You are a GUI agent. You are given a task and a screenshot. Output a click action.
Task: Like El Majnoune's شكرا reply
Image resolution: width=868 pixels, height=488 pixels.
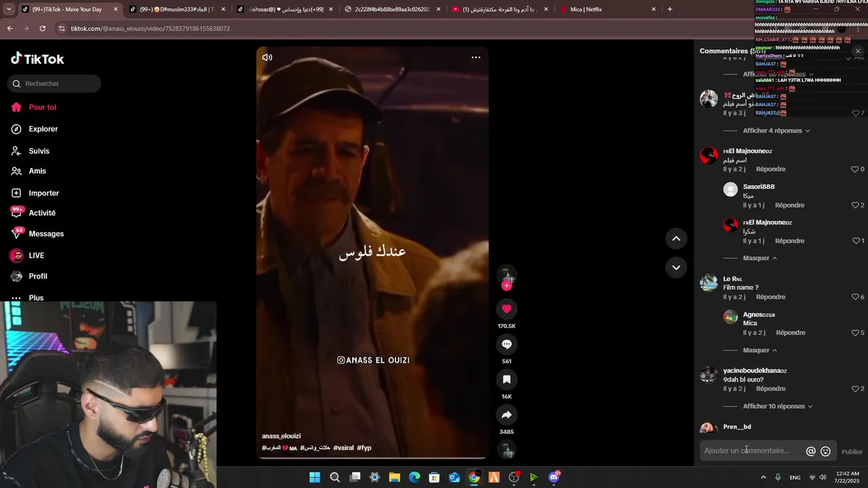click(855, 241)
